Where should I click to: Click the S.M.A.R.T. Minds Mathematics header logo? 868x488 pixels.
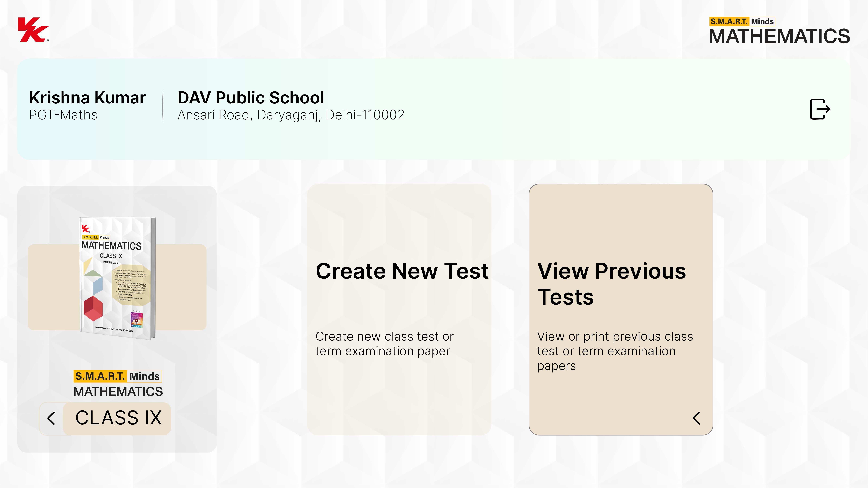coord(779,31)
